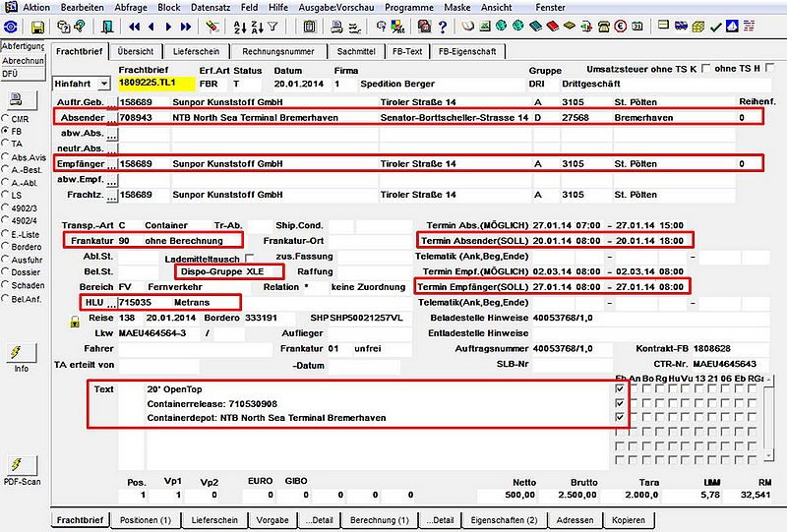
Task: Jump to first record with double-left arrow
Action: coord(134,28)
